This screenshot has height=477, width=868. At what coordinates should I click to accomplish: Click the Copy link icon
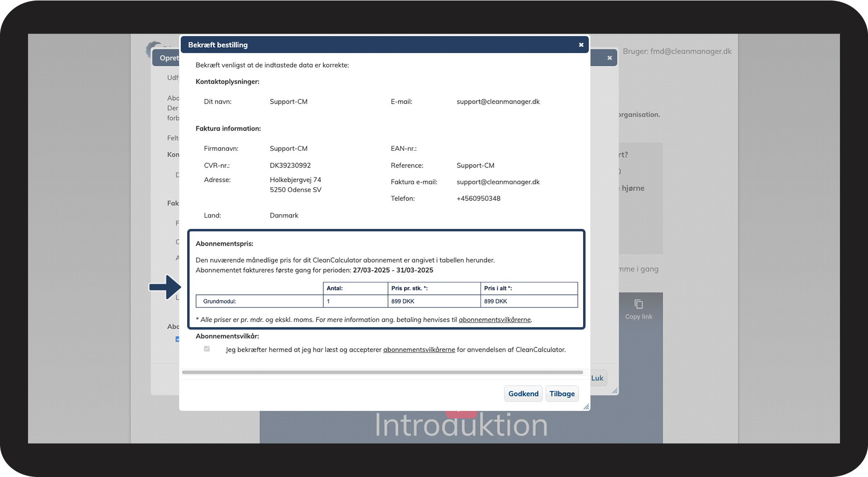(x=639, y=304)
